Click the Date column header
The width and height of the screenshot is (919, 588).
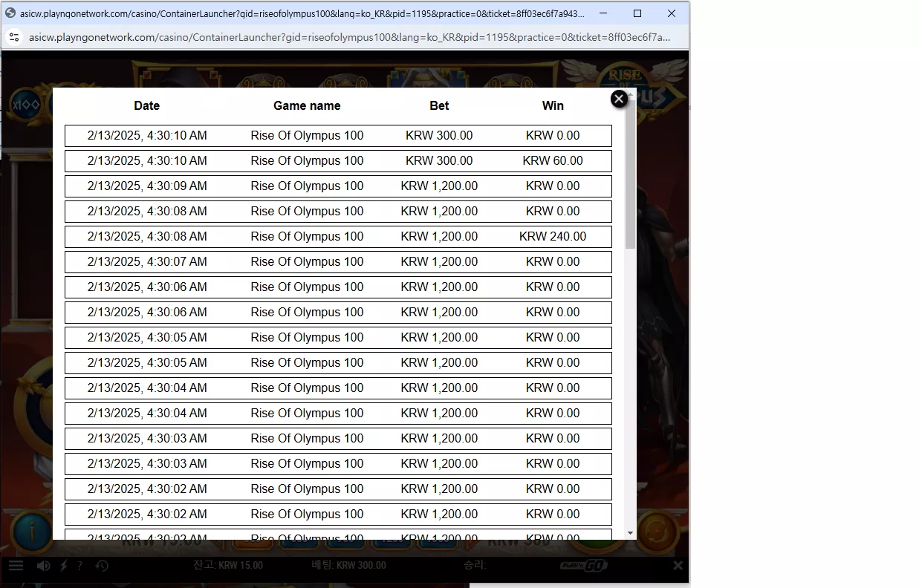[x=147, y=105]
